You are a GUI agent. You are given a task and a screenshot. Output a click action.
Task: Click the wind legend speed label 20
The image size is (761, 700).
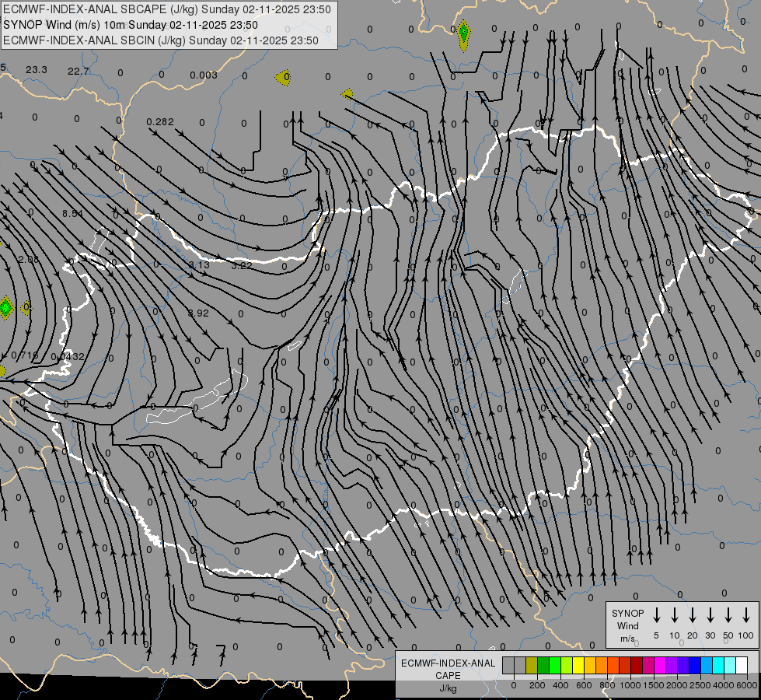(693, 635)
